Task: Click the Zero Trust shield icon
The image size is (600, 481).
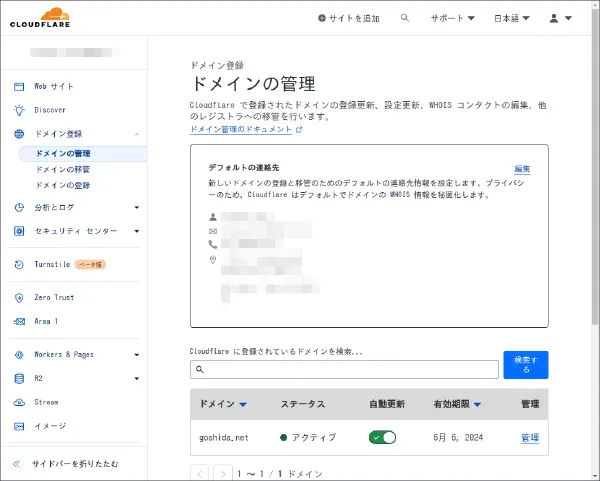Action: point(19,298)
